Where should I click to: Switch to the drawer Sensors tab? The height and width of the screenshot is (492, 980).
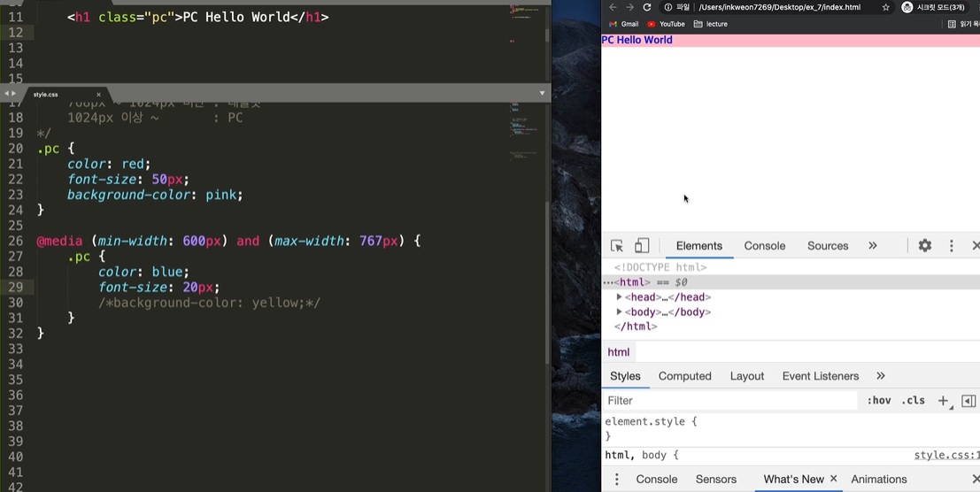pyautogui.click(x=715, y=479)
